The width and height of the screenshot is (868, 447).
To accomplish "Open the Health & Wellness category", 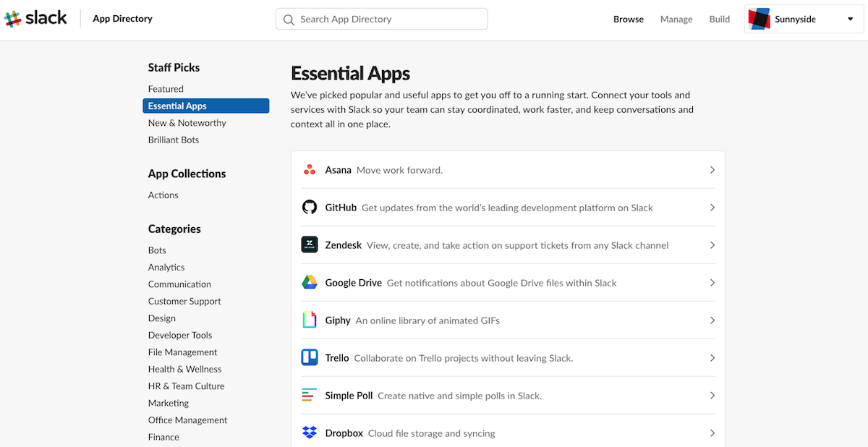I will (184, 370).
